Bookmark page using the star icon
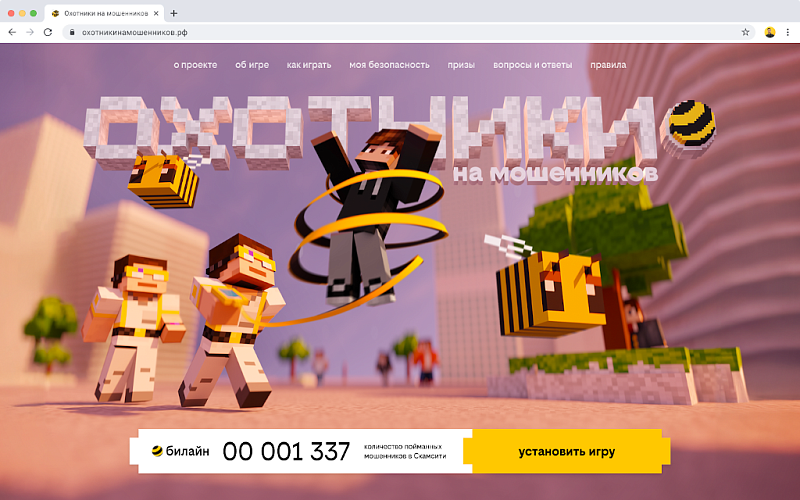The image size is (800, 500). [746, 32]
